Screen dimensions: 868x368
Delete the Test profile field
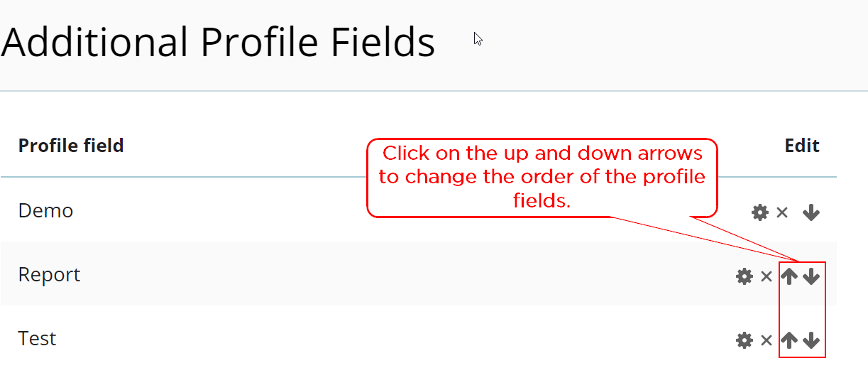tap(767, 340)
